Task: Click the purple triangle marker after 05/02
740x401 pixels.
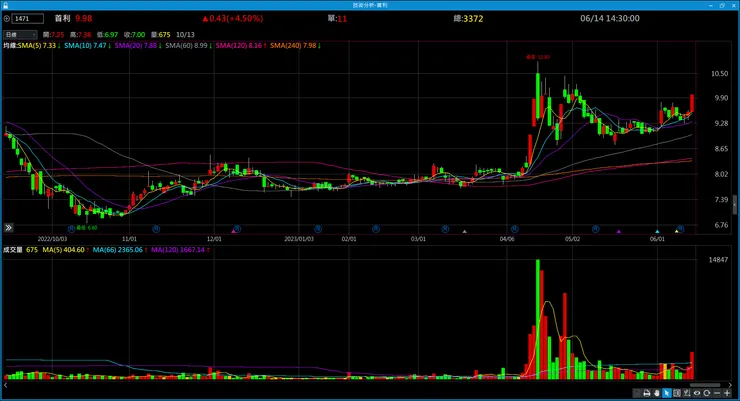Action: (x=619, y=231)
